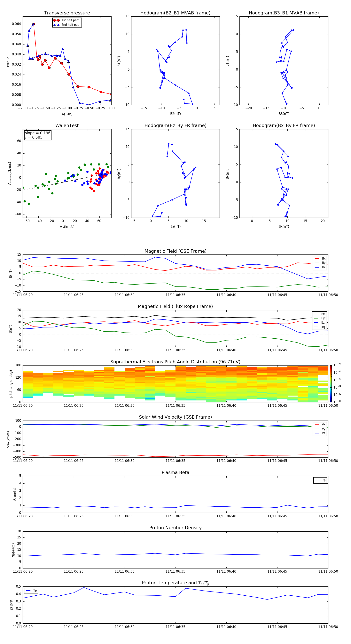Click the 'Hodogram(B3_B1 MVAB frame)' title
The image size is (351, 644).
pos(284,13)
